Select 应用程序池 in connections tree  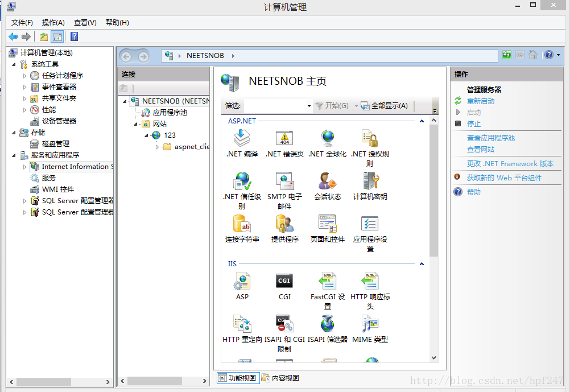pos(170,113)
